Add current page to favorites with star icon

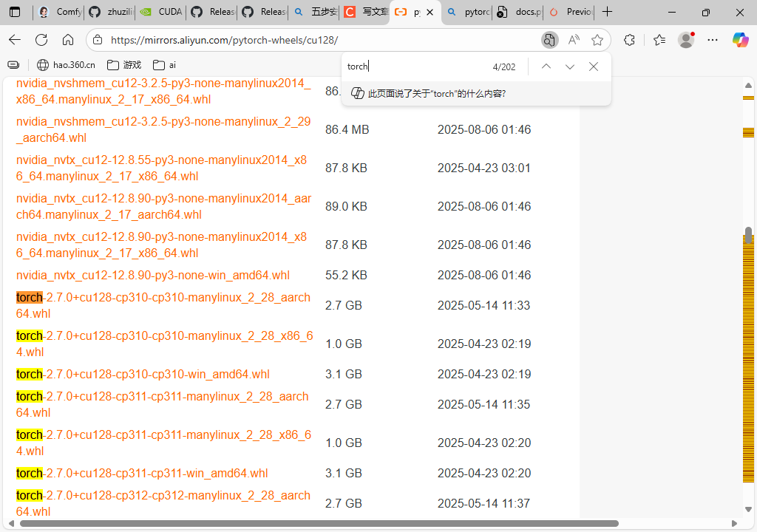point(597,40)
